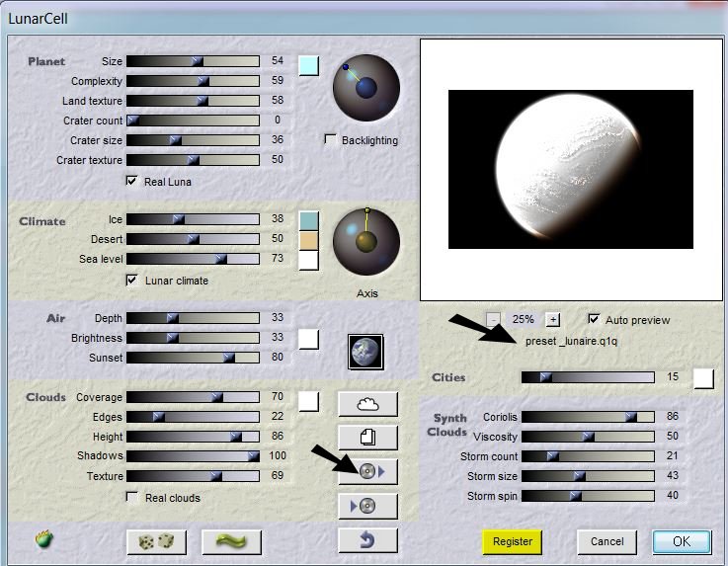Click the Crater count slider

[x=194, y=121]
